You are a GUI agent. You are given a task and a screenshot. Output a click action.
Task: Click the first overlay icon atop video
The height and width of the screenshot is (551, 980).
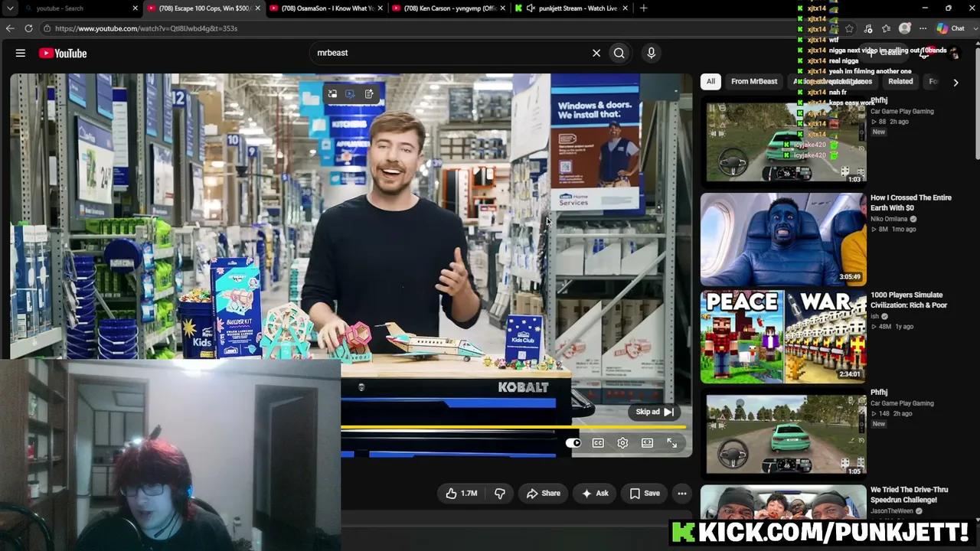click(x=332, y=94)
